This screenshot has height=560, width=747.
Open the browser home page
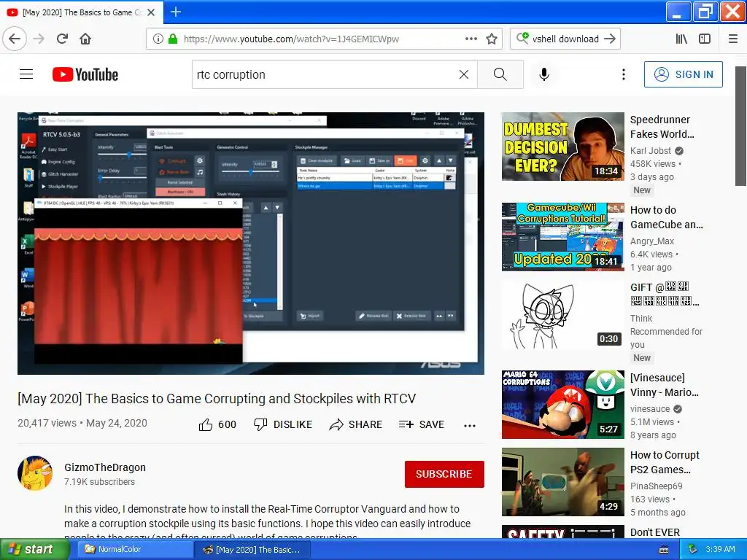(85, 39)
